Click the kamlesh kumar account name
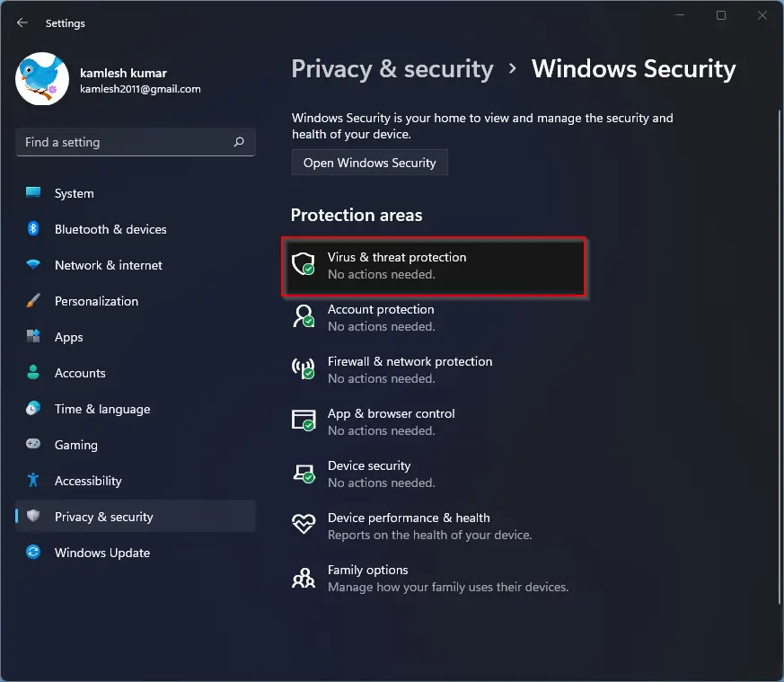 123,73
